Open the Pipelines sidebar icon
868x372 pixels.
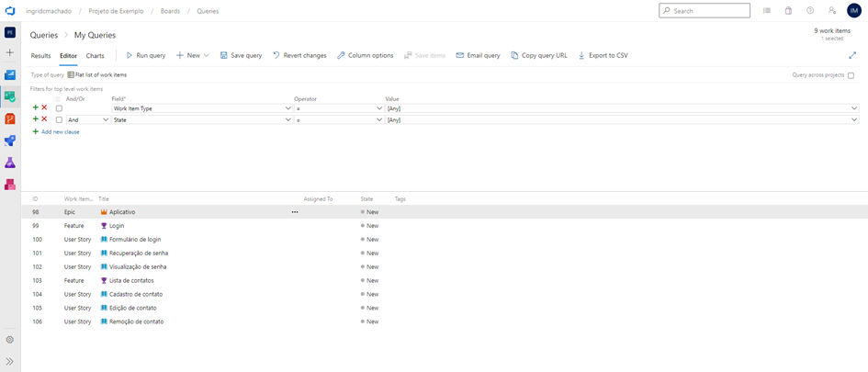(10, 141)
